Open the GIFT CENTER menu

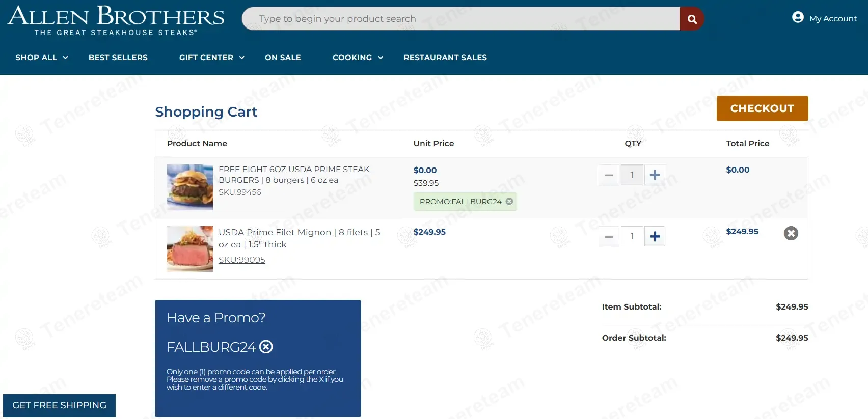click(x=206, y=58)
